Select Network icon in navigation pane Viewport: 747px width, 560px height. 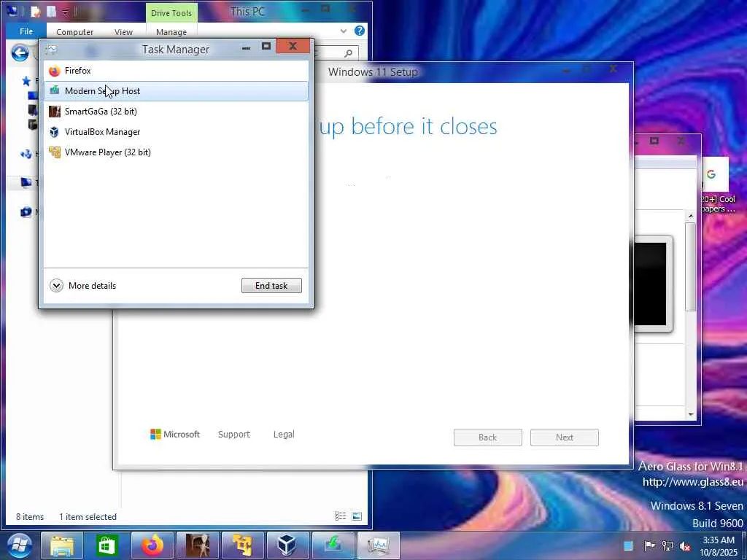[x=26, y=212]
